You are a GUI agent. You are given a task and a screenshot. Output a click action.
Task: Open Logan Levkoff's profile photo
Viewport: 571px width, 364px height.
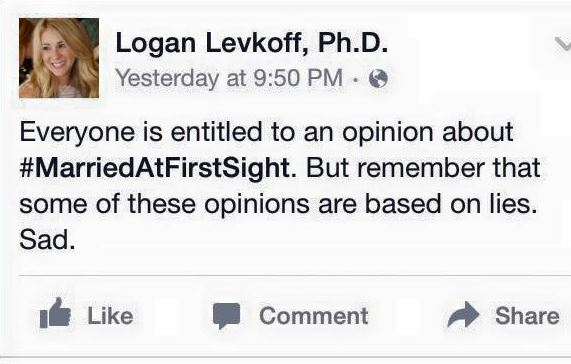click(x=59, y=58)
